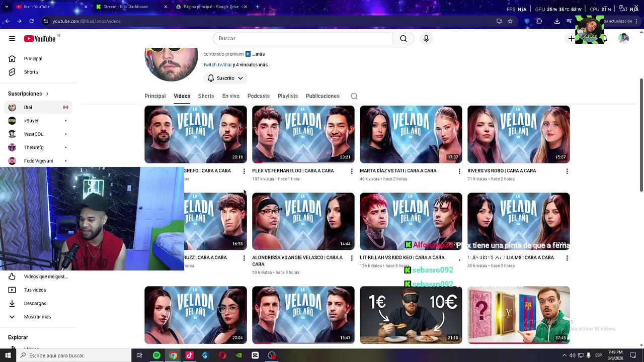Image resolution: width=644 pixels, height=362 pixels.
Task: Click the magnifier search button
Action: coord(404,39)
